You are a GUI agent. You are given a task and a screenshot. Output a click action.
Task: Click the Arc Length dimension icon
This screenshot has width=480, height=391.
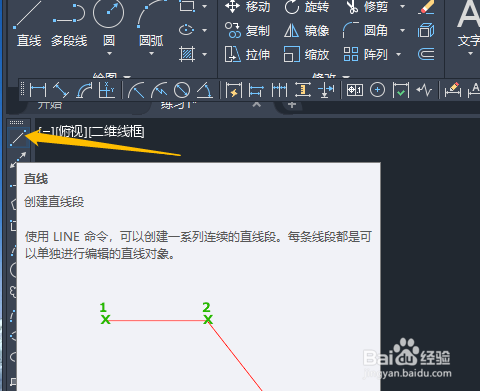click(84, 90)
